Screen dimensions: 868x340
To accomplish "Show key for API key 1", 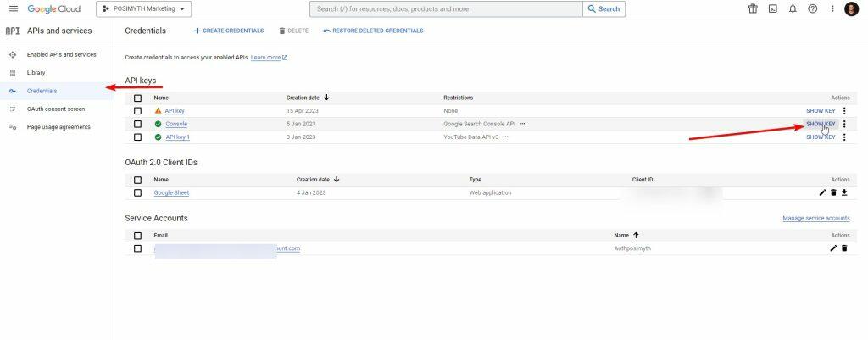I will click(821, 137).
